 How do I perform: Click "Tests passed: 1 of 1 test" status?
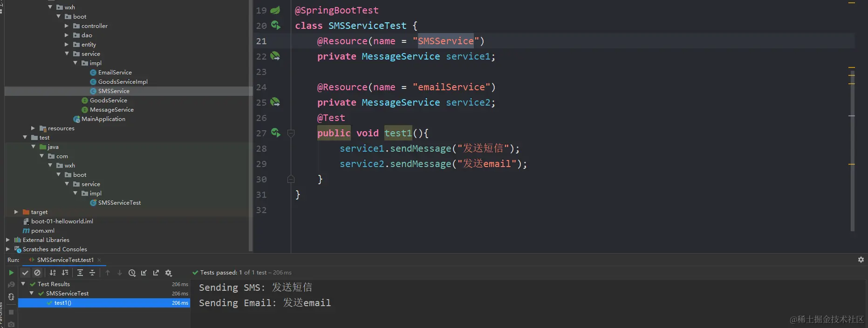pos(233,273)
